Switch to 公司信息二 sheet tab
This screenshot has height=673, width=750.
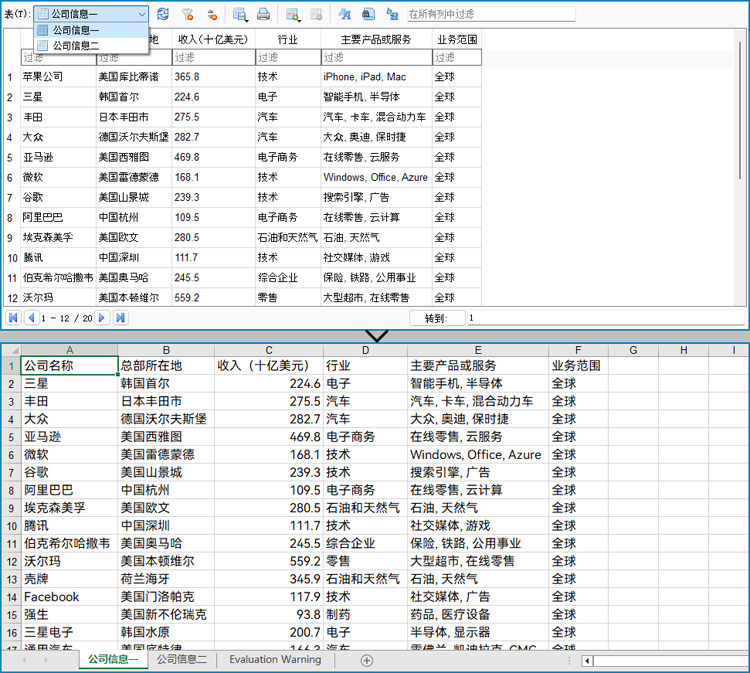coord(182,659)
